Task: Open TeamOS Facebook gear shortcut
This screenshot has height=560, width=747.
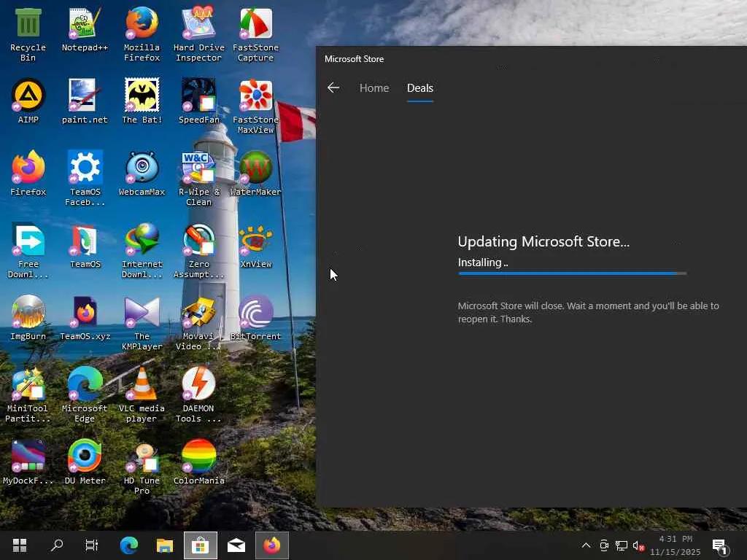Action: pos(85,179)
